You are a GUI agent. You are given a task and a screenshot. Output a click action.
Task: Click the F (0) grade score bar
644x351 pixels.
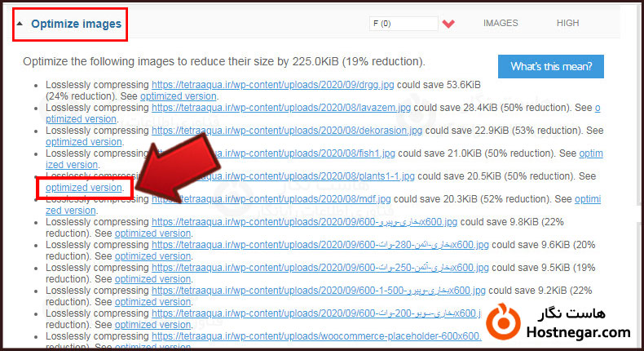pyautogui.click(x=403, y=24)
